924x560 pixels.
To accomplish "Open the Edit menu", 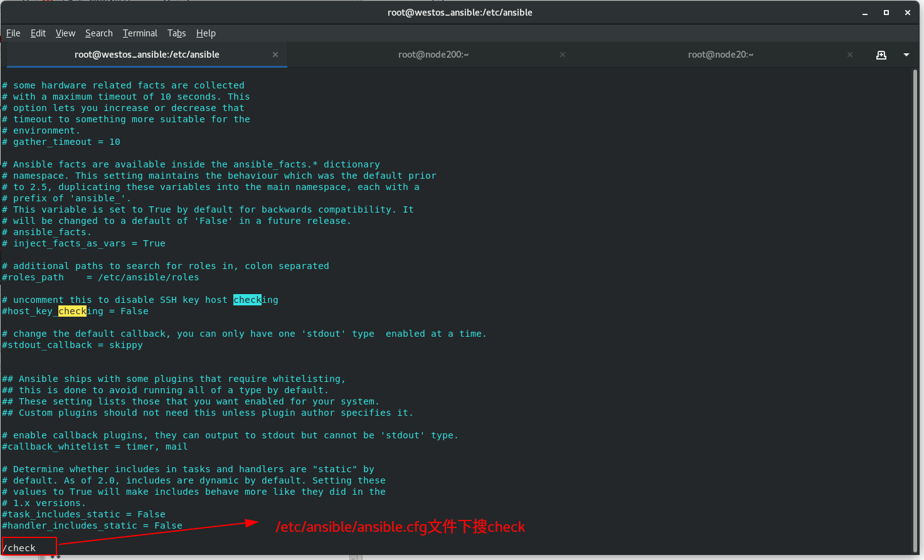I will pos(38,33).
